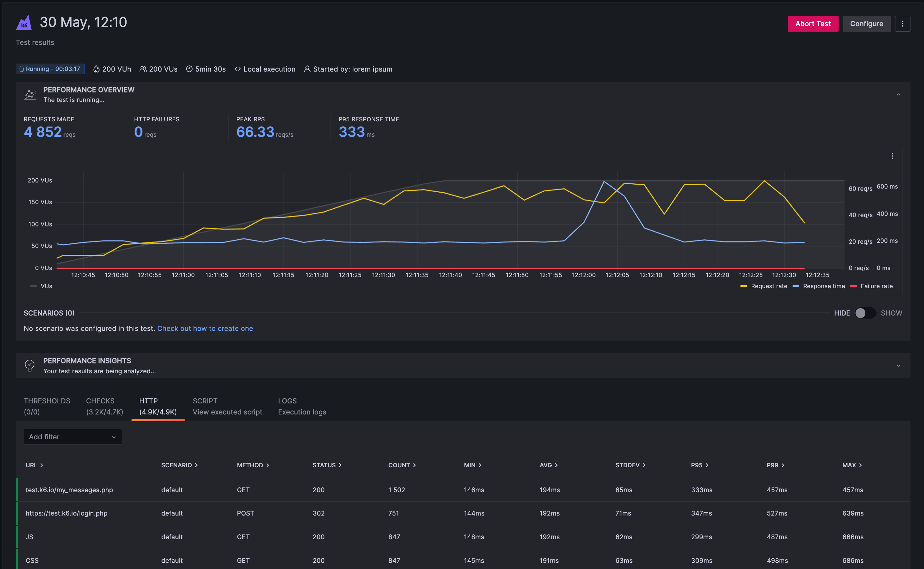
Task: Sort the table by the COUNT column
Action: 401,465
